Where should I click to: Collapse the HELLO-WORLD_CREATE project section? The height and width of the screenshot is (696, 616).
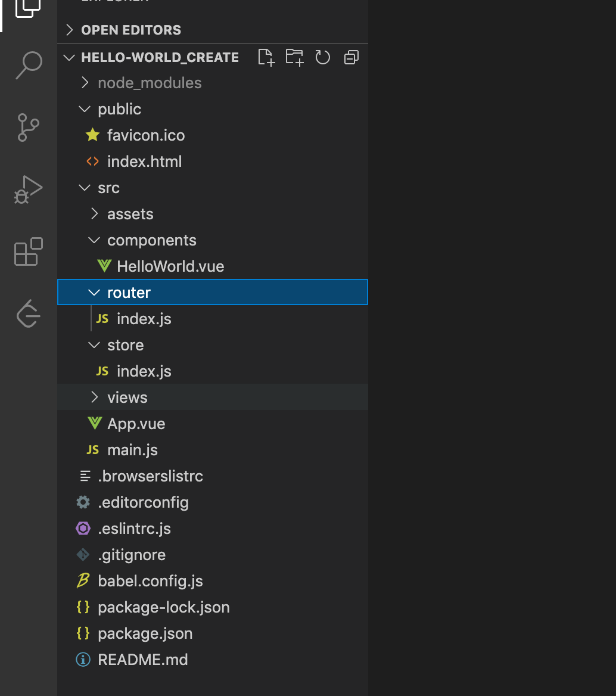[160, 57]
